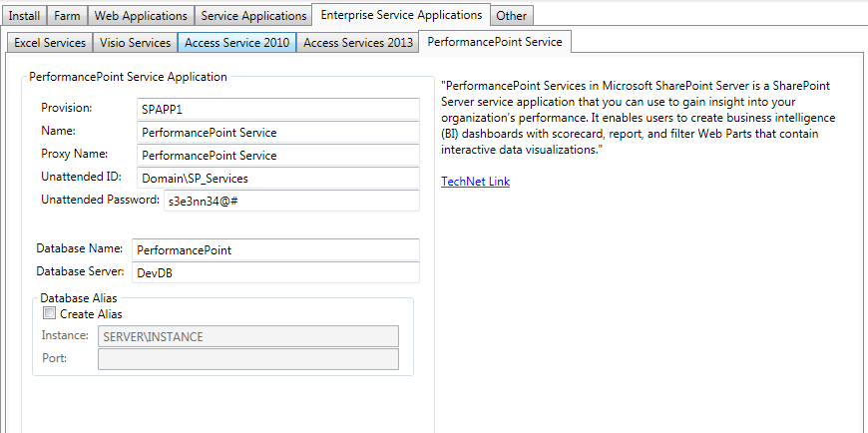Click the Provision field containing SPAPP1

[x=277, y=109]
